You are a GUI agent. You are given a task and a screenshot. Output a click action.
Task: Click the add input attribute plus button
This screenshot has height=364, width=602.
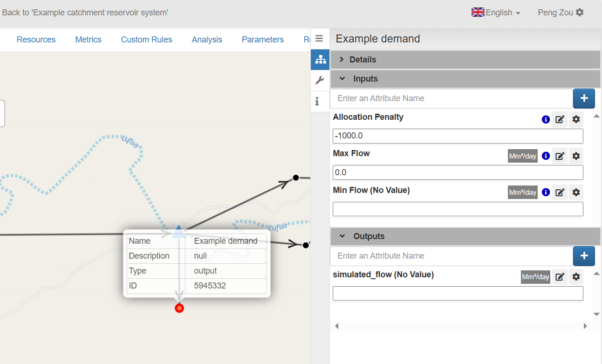[584, 98]
